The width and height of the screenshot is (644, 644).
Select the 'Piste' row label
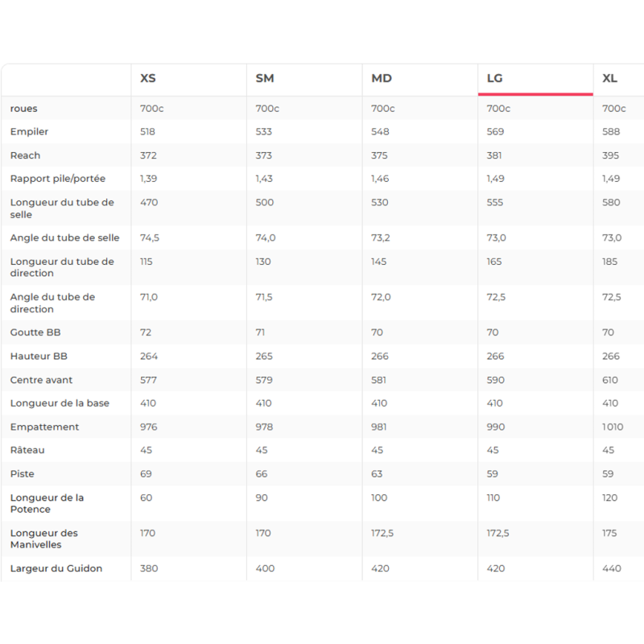23,474
